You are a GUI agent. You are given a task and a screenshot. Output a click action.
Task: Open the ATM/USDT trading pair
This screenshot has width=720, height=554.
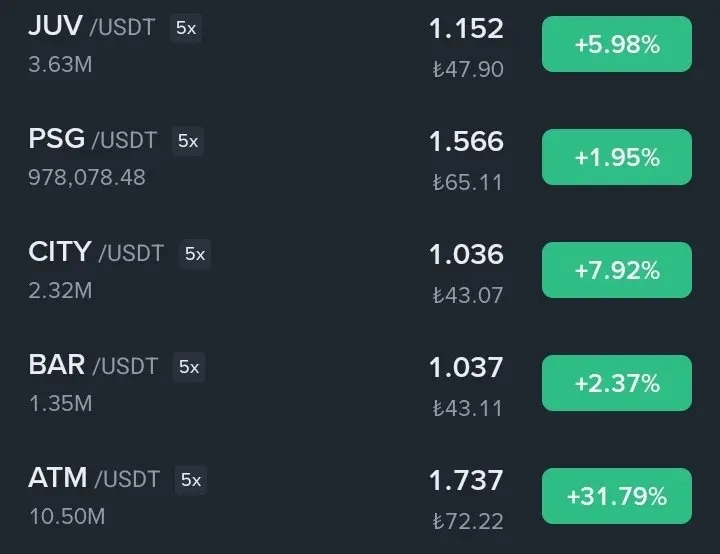tap(360, 497)
